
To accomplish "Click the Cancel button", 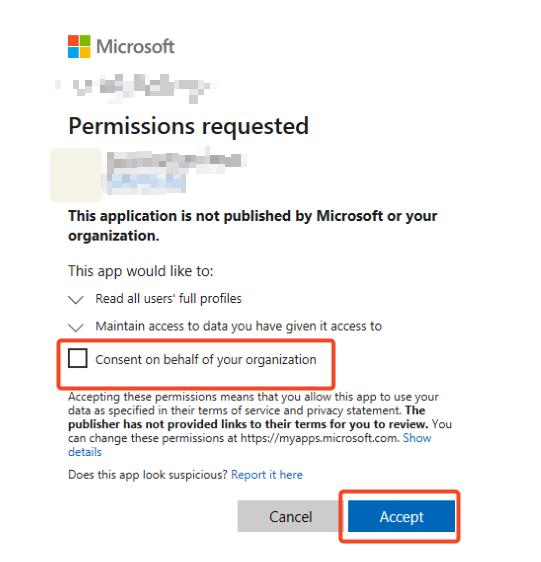I will [x=290, y=516].
